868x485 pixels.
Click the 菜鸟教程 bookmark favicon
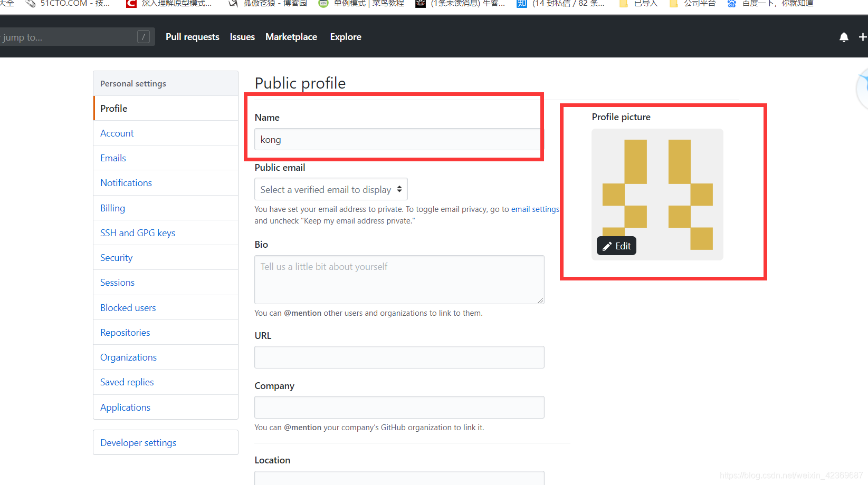tap(322, 4)
